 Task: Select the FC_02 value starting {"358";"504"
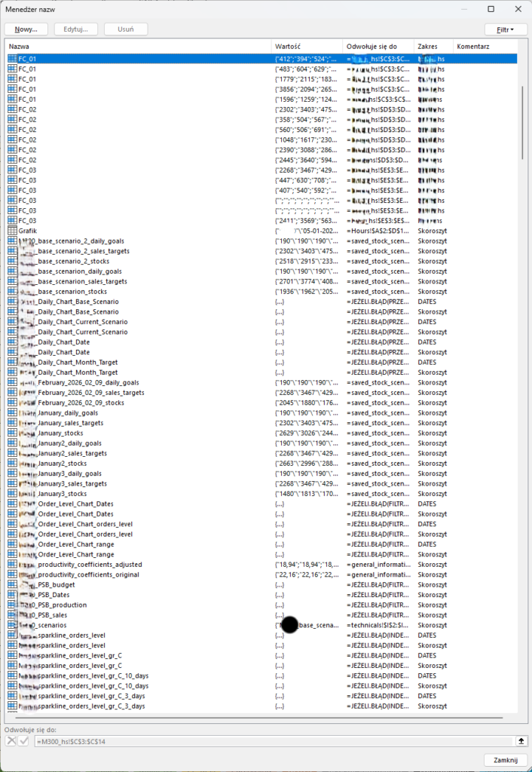306,120
